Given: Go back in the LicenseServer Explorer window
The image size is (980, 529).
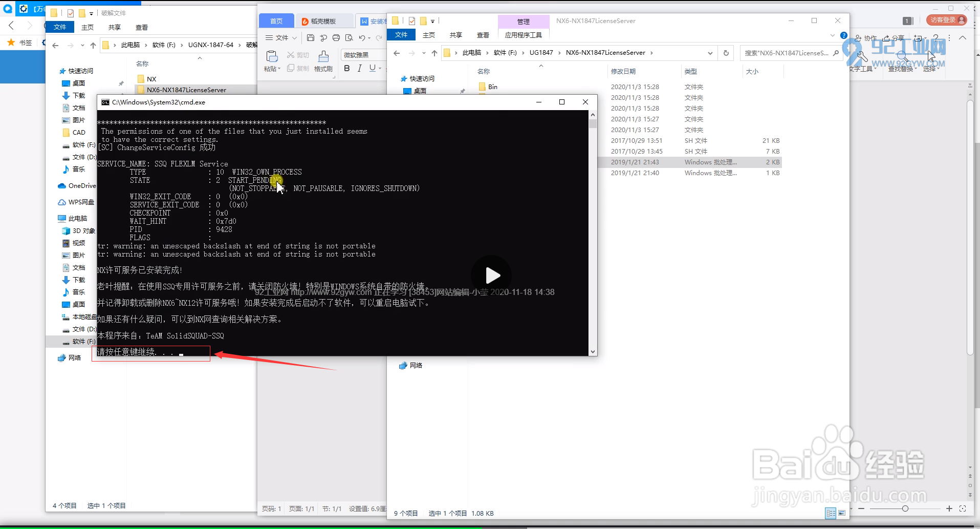Looking at the screenshot, I should coord(397,53).
